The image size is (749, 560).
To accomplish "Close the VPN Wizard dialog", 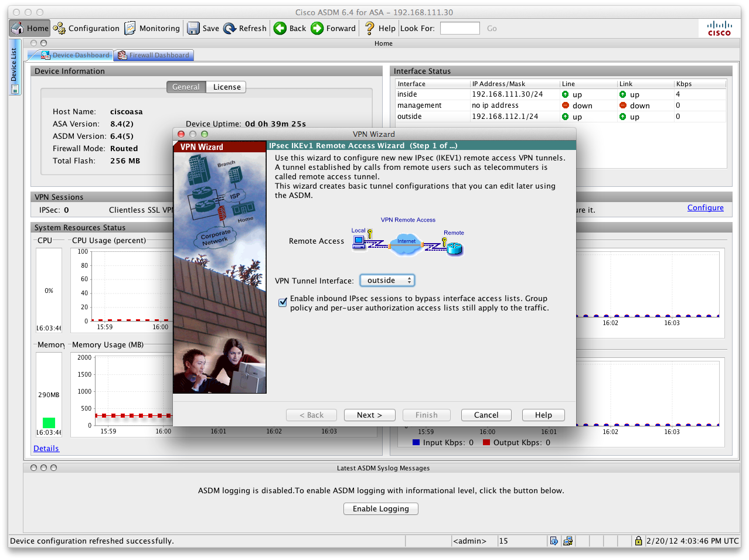I will point(181,134).
